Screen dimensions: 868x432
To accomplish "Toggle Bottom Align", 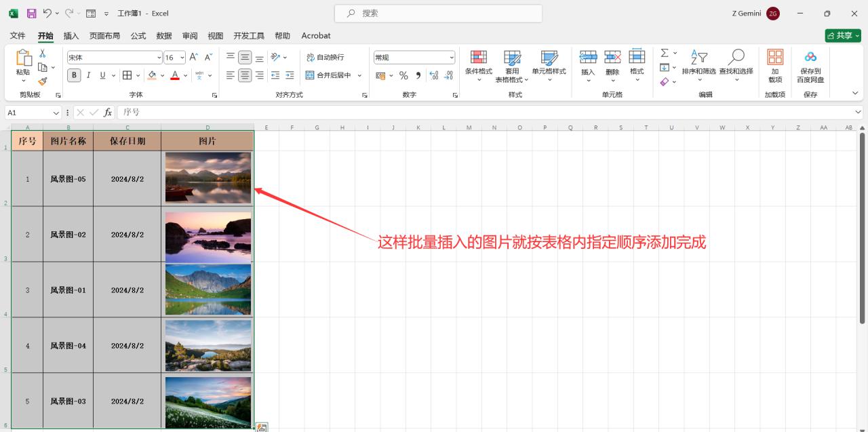I will [259, 58].
